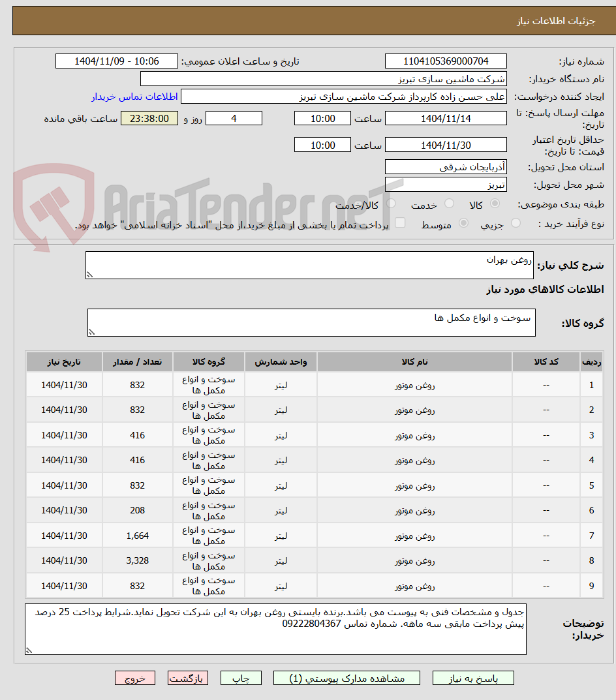Click the goods group box سوخت و انواع مکمل ها
Viewport: 616px width, 700px height.
tap(311, 322)
